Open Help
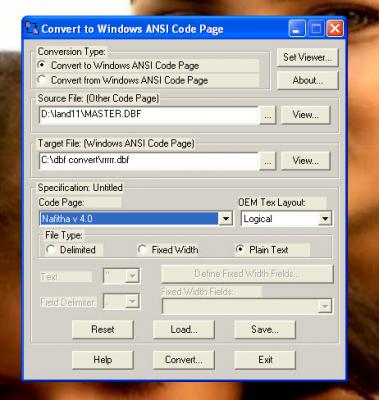The height and width of the screenshot is (400, 379). [103, 360]
